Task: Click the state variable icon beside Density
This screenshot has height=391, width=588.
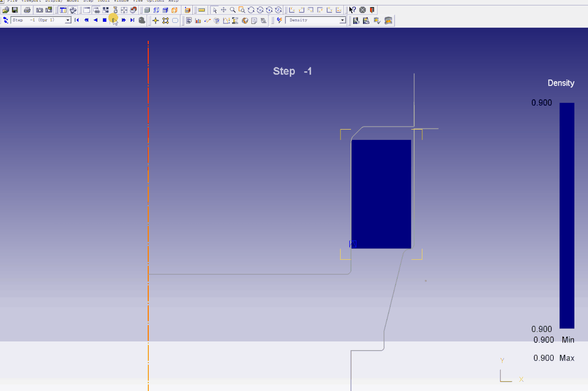Action: point(280,21)
